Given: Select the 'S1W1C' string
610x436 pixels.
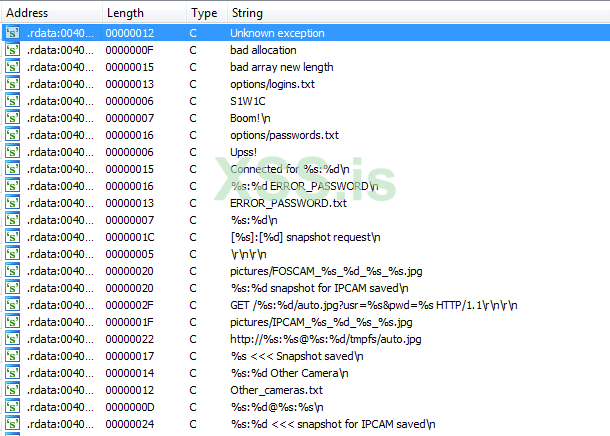Looking at the screenshot, I should pyautogui.click(x=247, y=101).
